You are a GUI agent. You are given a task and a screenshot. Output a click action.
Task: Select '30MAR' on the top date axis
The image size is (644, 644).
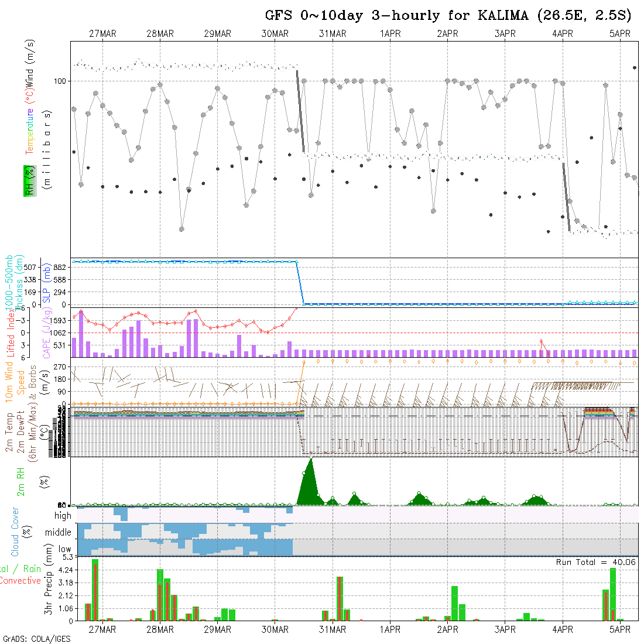pyautogui.click(x=275, y=34)
